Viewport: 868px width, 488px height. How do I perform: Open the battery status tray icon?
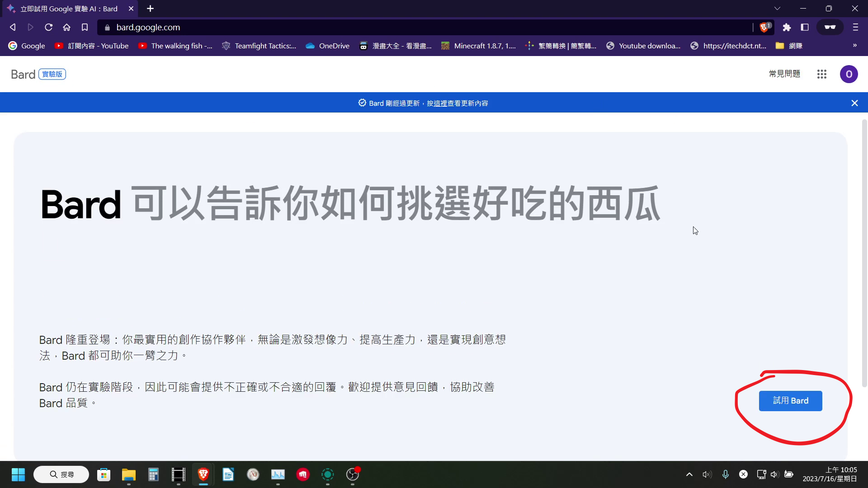788,474
